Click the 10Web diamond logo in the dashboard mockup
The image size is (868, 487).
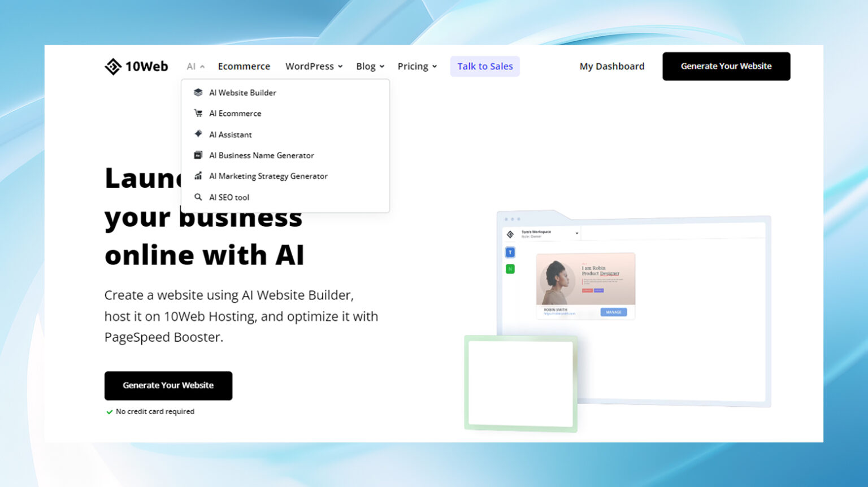click(x=510, y=234)
